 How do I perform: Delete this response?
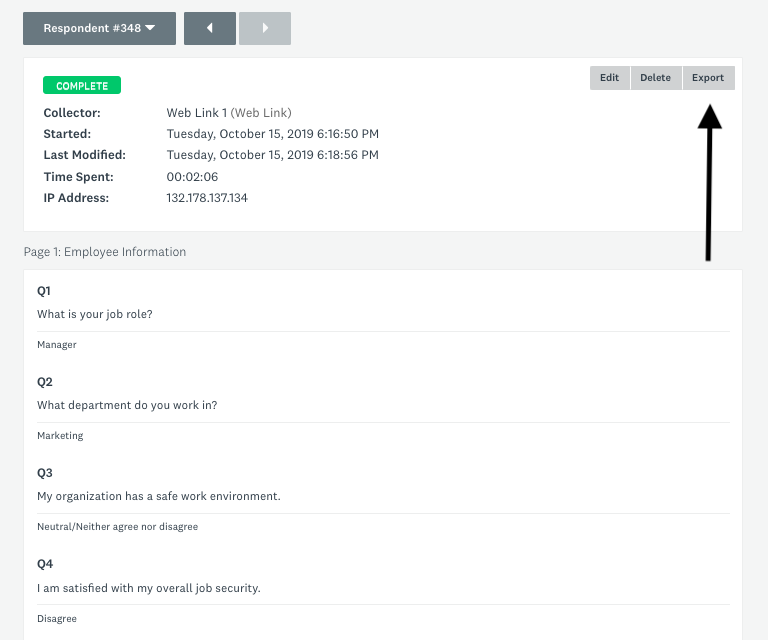pos(655,78)
